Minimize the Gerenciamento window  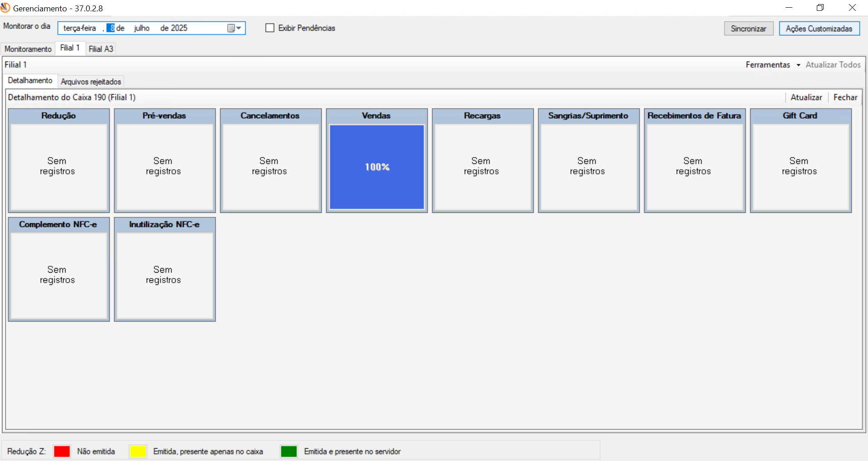(x=789, y=8)
